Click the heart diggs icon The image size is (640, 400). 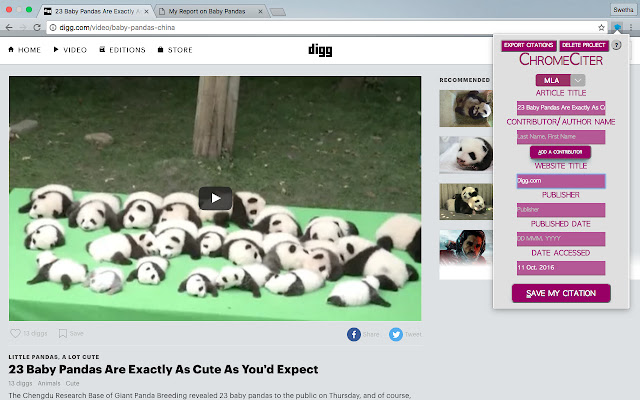coord(15,334)
